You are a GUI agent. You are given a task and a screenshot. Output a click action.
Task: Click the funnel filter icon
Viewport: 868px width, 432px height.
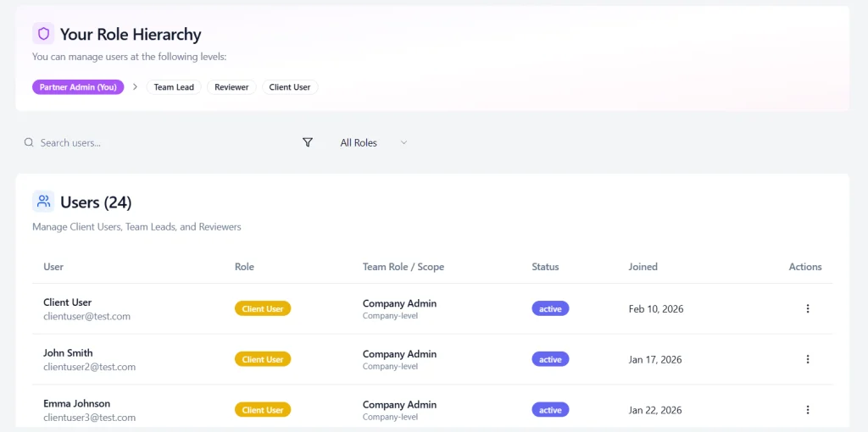(x=308, y=143)
